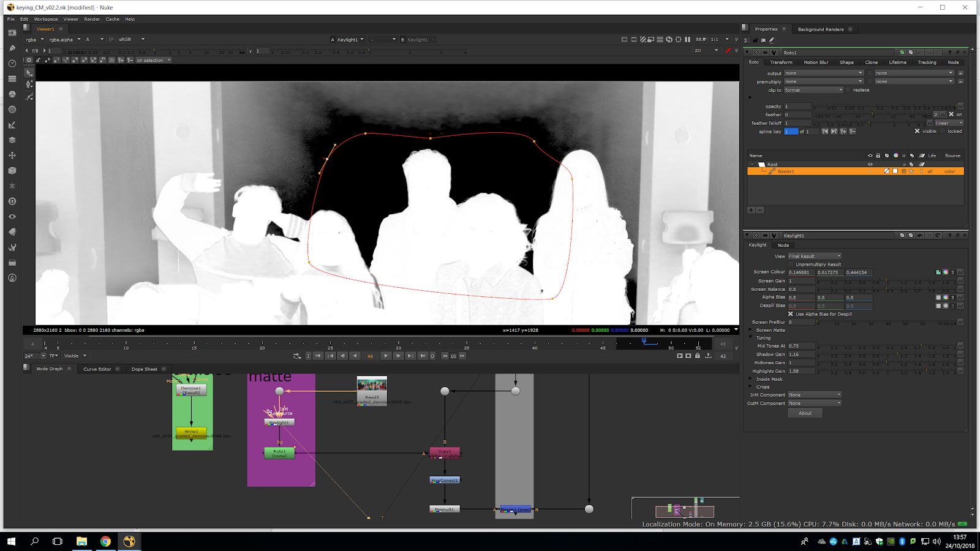The height and width of the screenshot is (551, 980).
Task: Open the Keyer nodes menu in left toolbar
Action: [x=12, y=125]
